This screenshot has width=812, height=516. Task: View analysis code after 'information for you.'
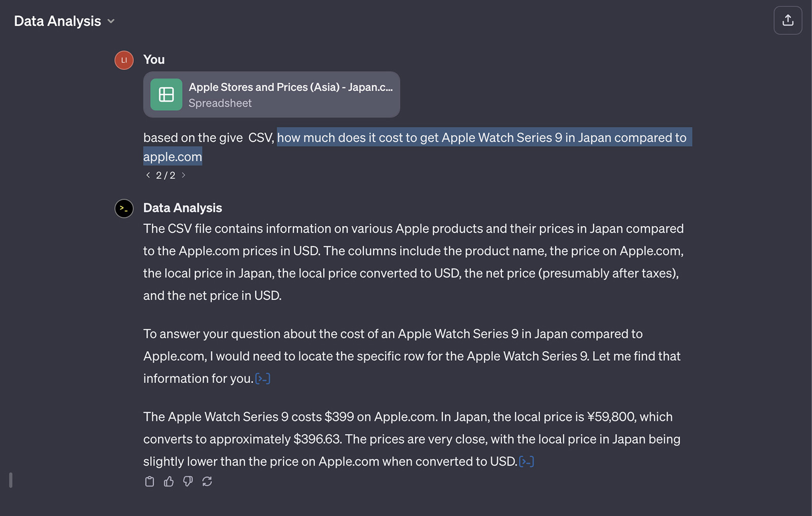point(262,379)
